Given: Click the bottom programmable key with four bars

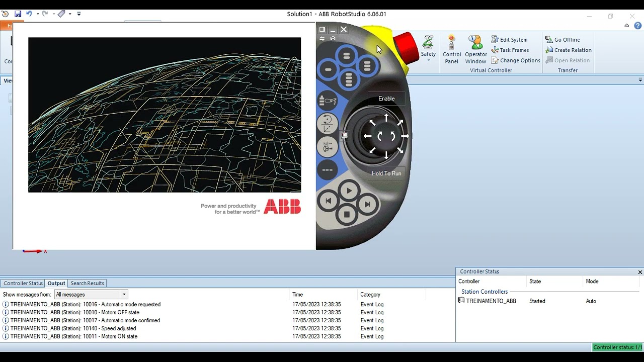Looking at the screenshot, I should 348,79.
